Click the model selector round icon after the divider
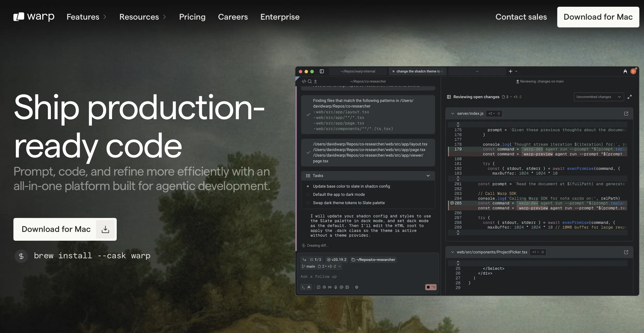This screenshot has width=644, height=333. point(357,287)
